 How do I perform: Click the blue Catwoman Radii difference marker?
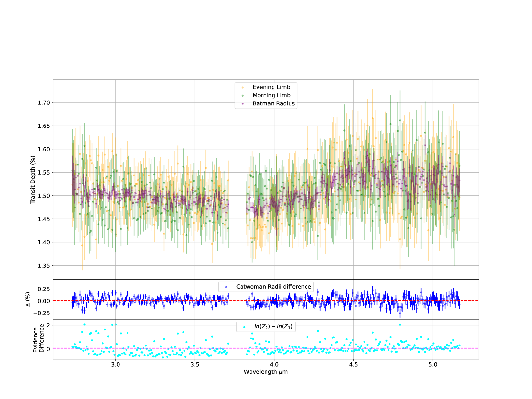point(226,287)
